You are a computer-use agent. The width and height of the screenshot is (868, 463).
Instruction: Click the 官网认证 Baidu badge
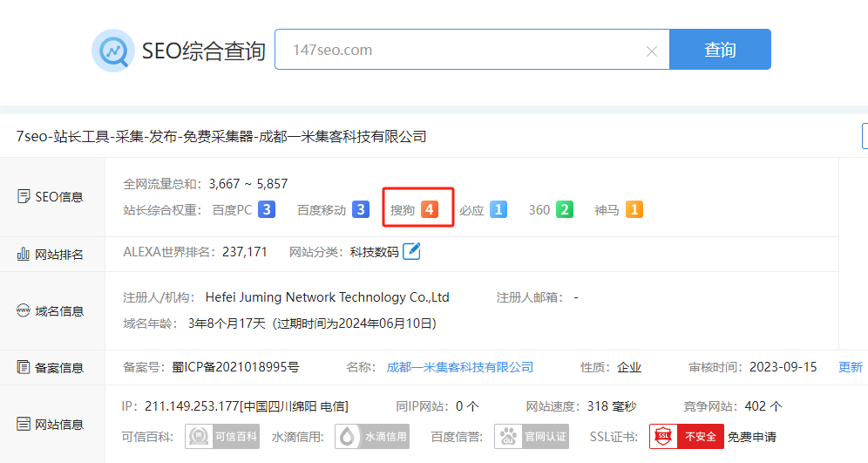532,437
